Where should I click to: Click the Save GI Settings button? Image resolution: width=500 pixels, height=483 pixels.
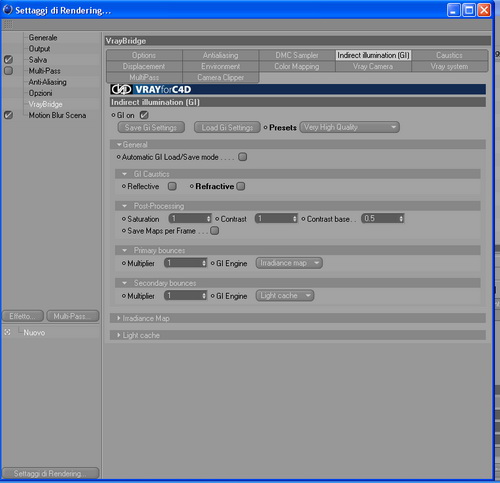click(151, 127)
